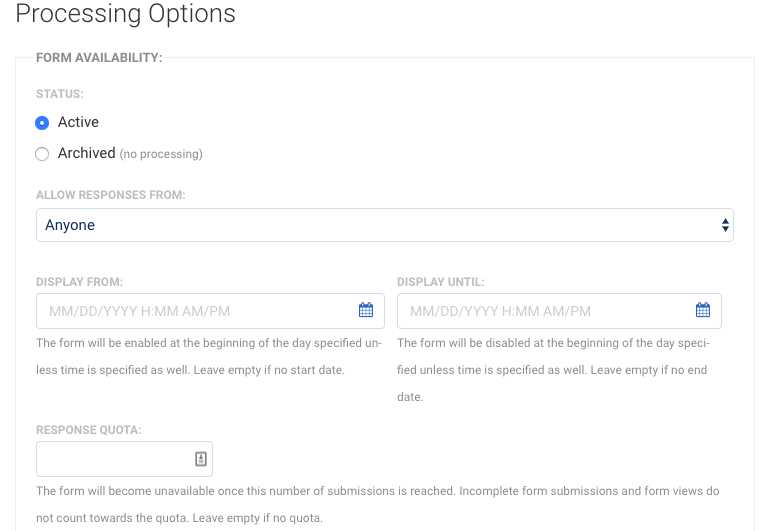
Task: Select the Archived status radio button
Action: click(x=42, y=154)
